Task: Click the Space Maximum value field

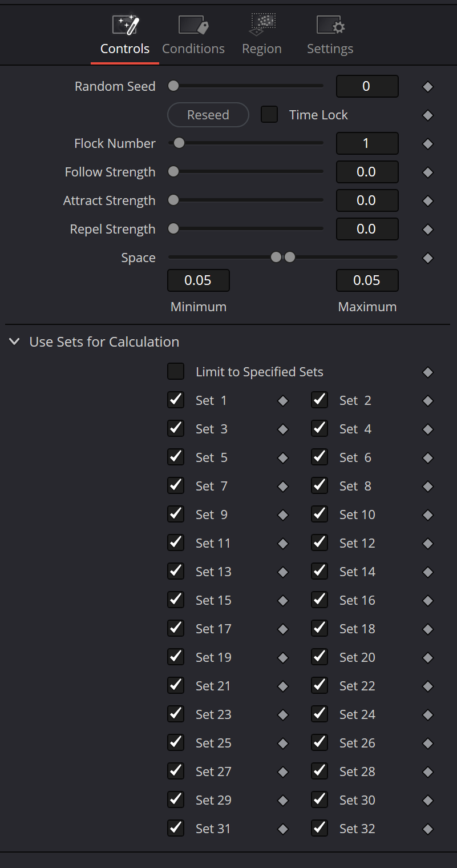Action: pos(367,280)
